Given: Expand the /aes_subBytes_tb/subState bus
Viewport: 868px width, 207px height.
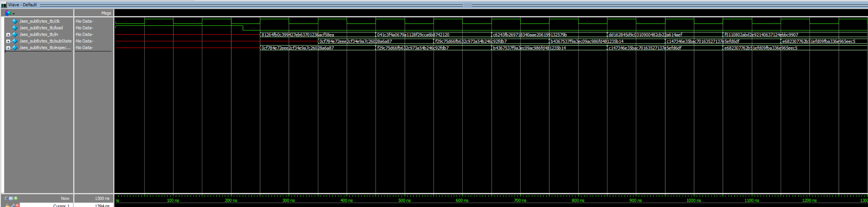Looking at the screenshot, I should coord(8,41).
